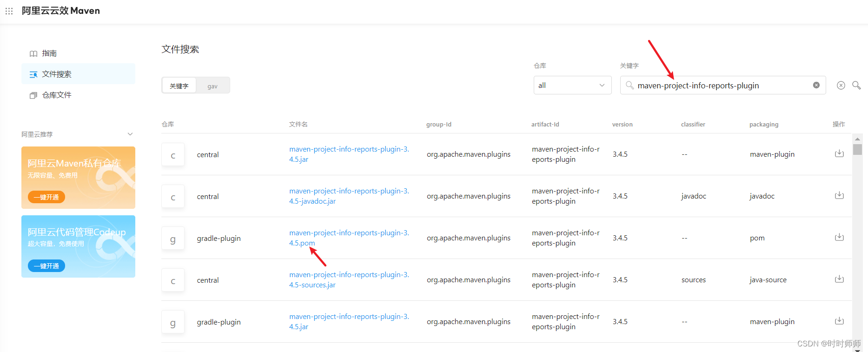The image size is (868, 352).
Task: Click the results table scrollbar thumb
Action: point(858,149)
